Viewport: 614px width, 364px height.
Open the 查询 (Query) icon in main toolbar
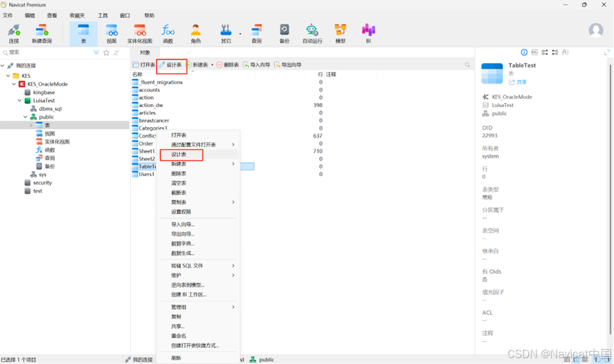coord(257,33)
